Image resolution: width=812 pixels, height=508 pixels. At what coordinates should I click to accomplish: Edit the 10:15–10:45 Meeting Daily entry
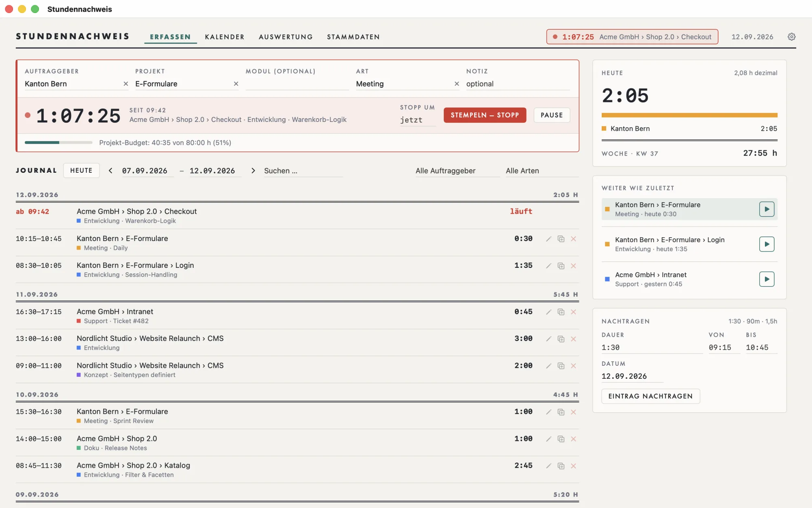pyautogui.click(x=549, y=239)
